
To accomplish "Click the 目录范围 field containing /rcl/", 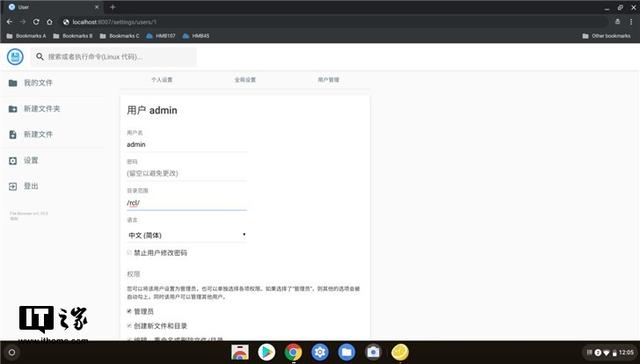I will click(x=187, y=203).
